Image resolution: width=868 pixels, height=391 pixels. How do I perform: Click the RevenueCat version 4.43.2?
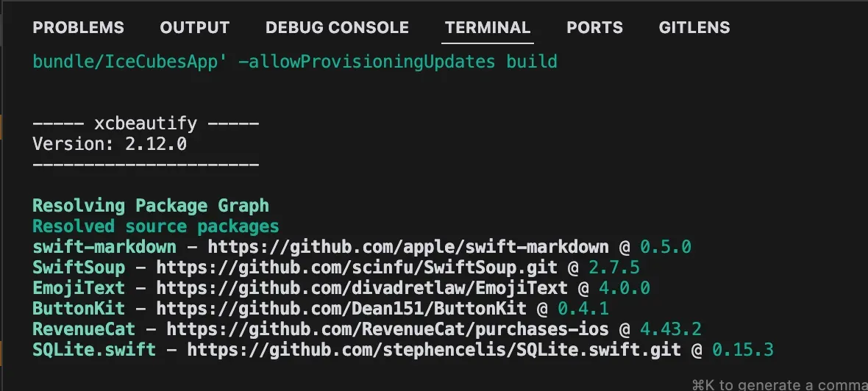[671, 329]
